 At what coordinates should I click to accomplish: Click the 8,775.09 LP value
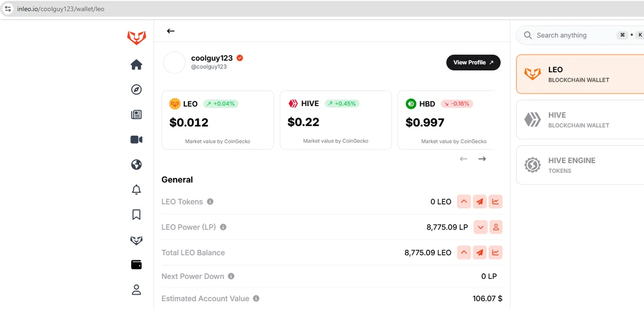447,227
